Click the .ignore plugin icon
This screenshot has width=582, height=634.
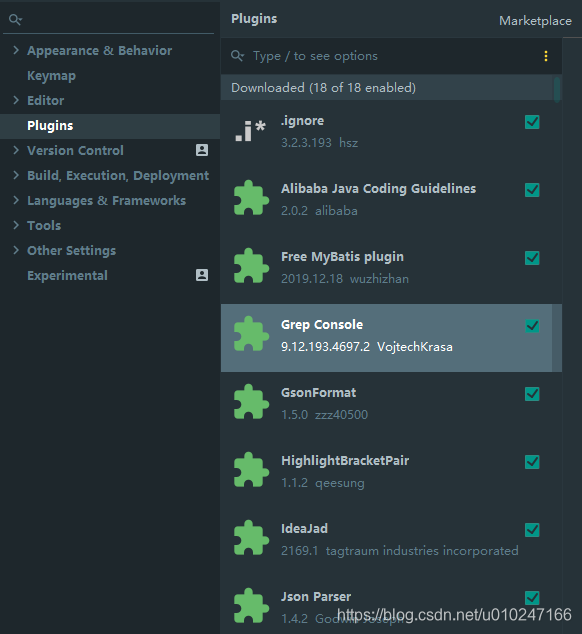click(250, 131)
